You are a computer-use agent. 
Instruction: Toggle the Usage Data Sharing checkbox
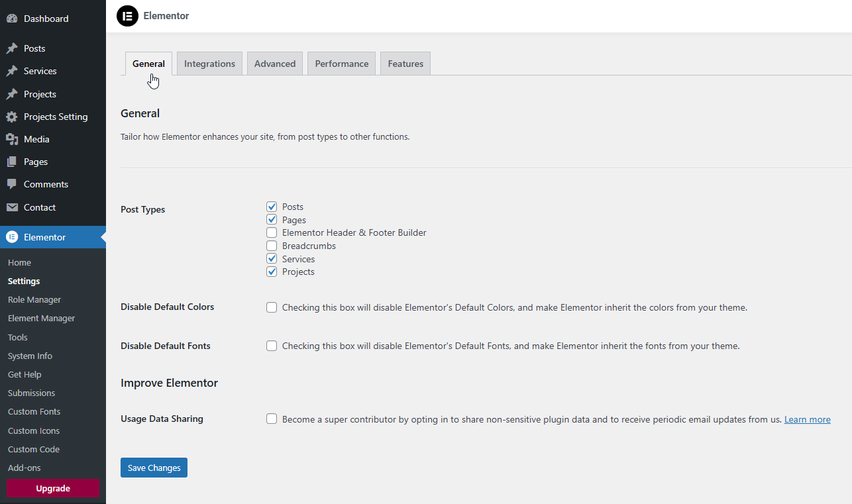[272, 419]
